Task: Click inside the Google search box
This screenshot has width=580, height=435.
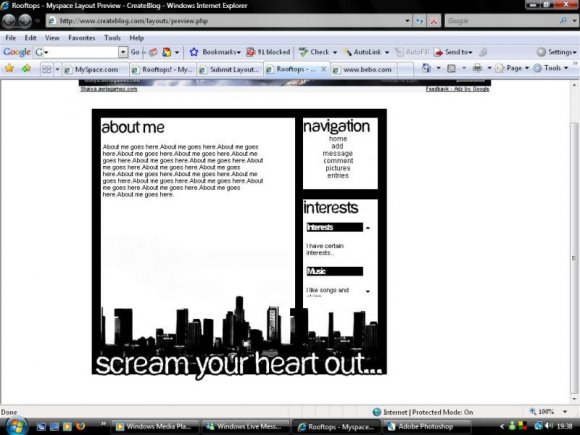Action: click(502, 21)
